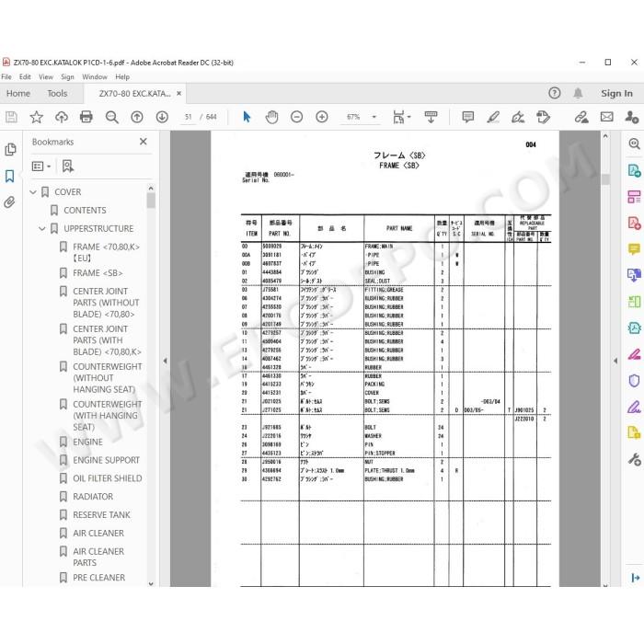Collapse the UPPERSTRUCTURE bookmark
The image size is (644, 644).
coord(42,229)
